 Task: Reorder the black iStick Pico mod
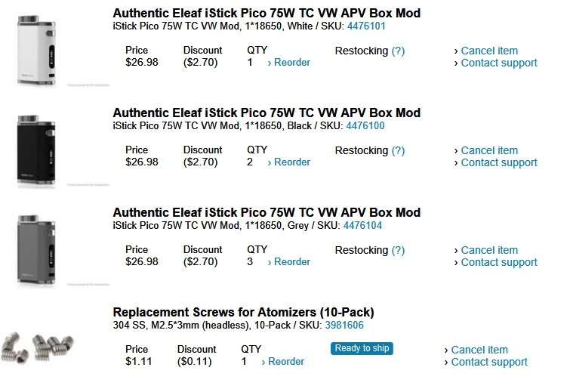pyautogui.click(x=289, y=162)
